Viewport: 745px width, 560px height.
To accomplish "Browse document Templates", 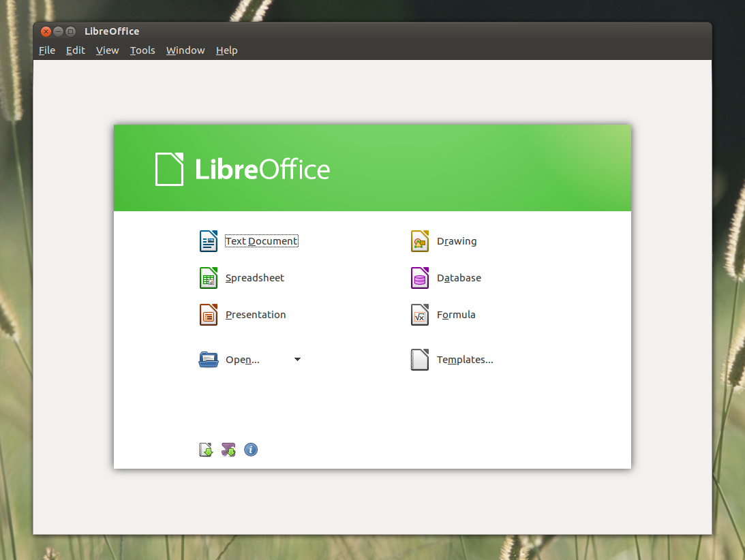I will [x=465, y=359].
